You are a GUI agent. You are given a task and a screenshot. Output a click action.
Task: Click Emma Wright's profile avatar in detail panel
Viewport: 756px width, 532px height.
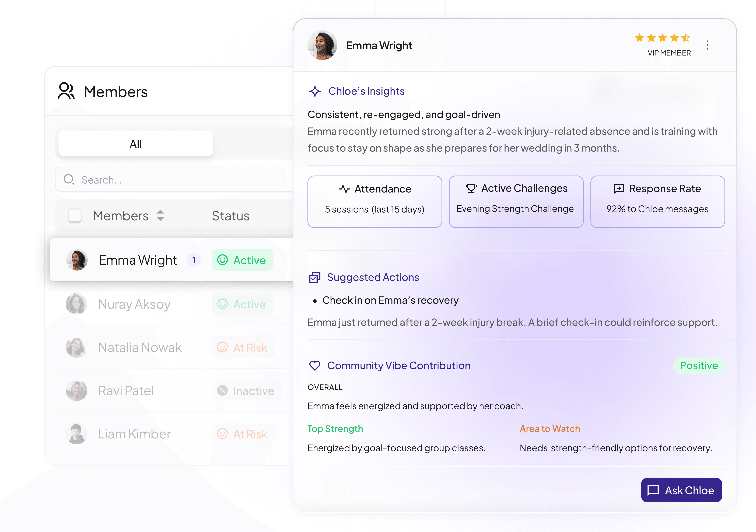click(x=322, y=45)
